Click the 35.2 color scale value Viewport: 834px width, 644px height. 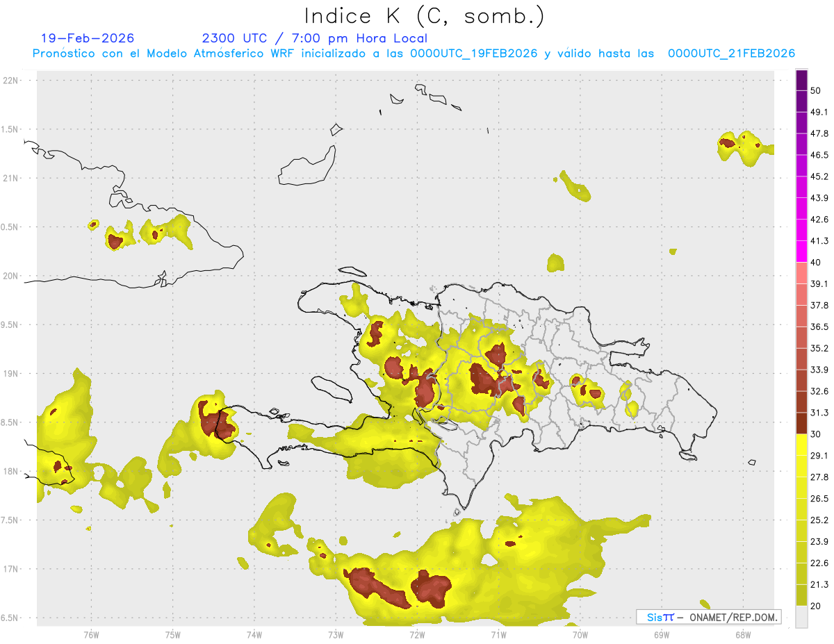[819, 348]
